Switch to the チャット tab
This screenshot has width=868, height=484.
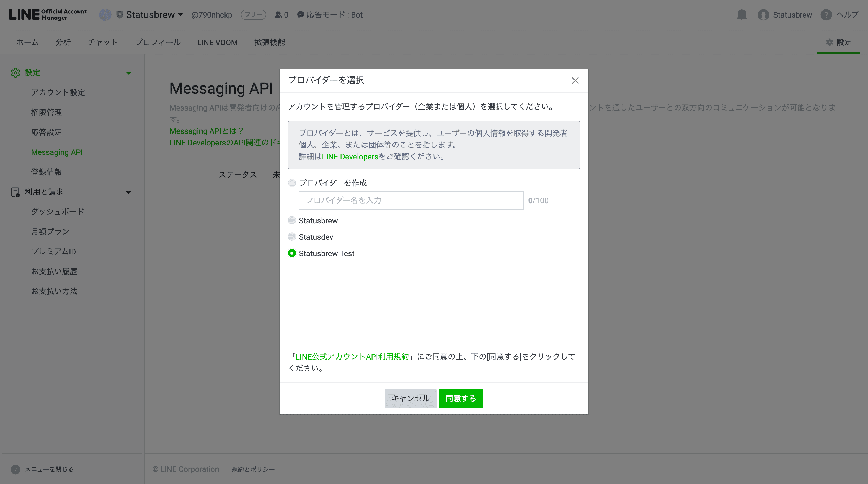click(103, 42)
